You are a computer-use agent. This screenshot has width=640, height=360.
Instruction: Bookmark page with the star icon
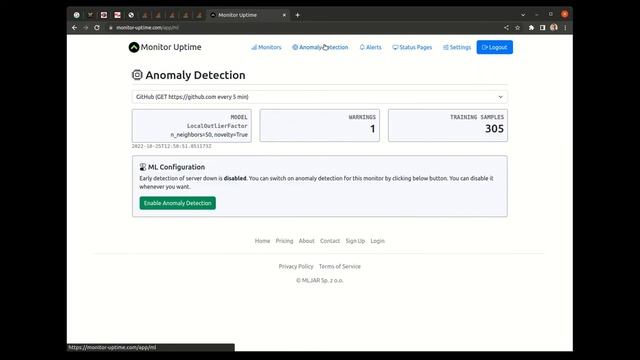pos(518,28)
